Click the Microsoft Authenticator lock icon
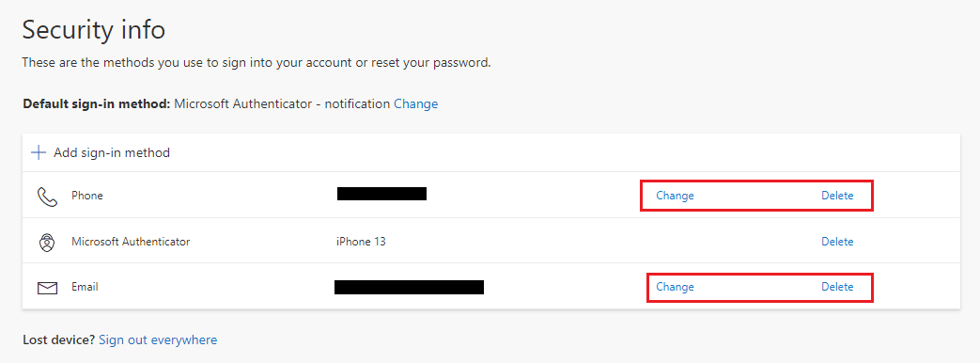 pyautogui.click(x=47, y=243)
